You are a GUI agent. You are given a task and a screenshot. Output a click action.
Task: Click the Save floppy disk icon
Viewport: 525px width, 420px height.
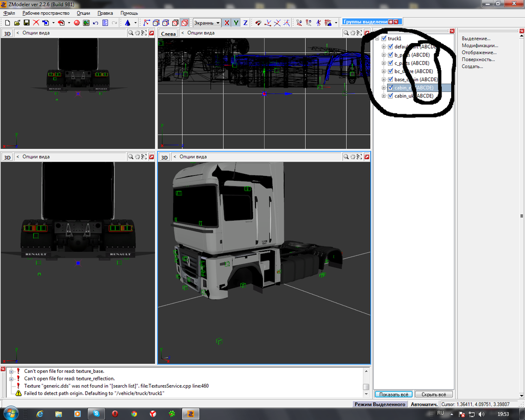pos(27,23)
